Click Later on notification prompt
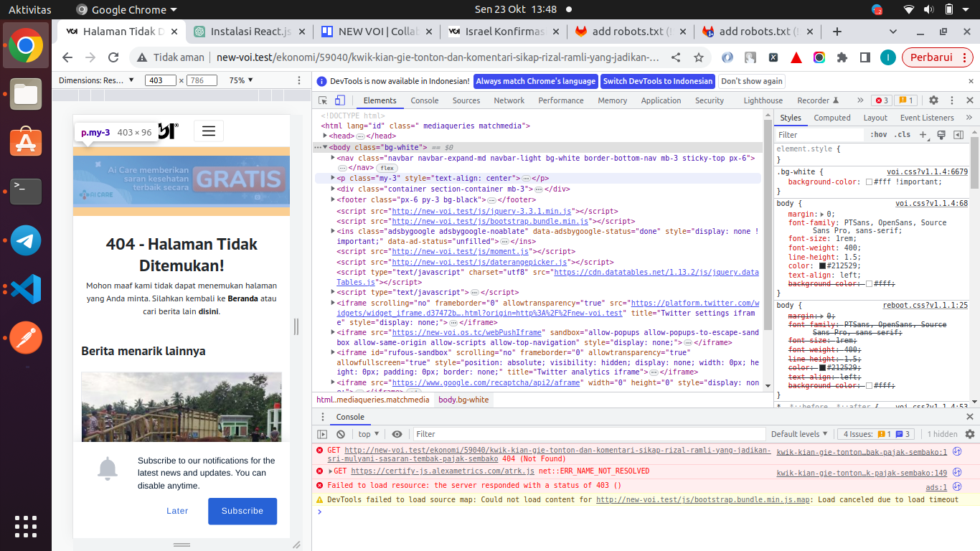Screen dimensions: 980x551 point(177,511)
